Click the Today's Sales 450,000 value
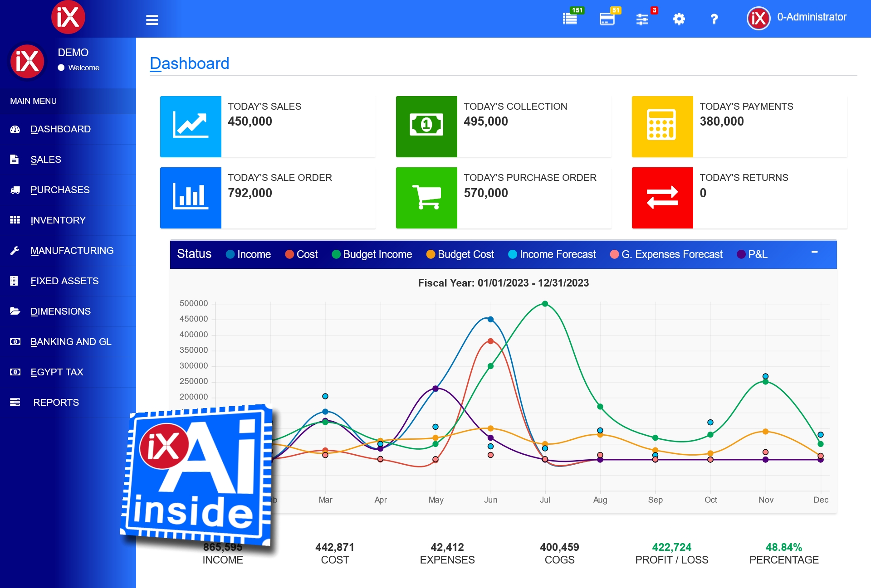 click(x=250, y=121)
